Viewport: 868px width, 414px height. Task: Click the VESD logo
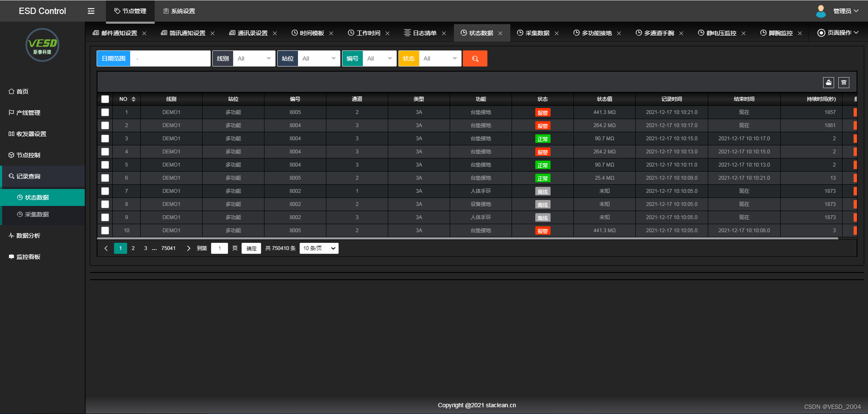pos(42,45)
